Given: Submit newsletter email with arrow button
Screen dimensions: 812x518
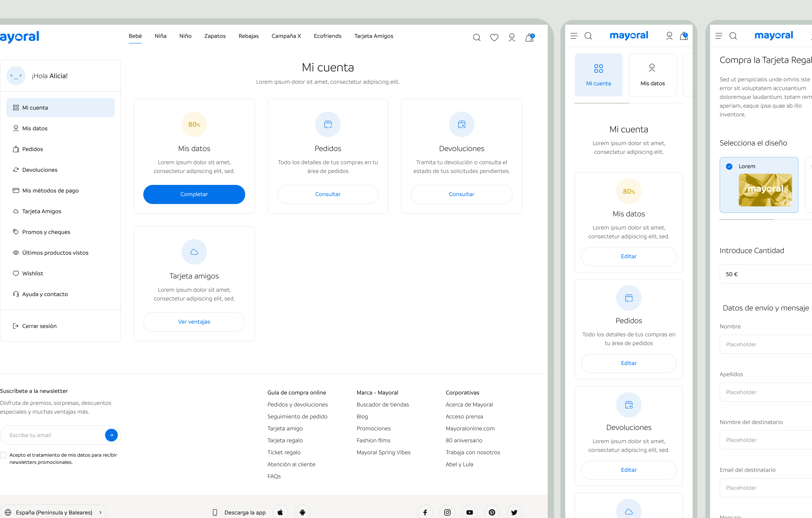Looking at the screenshot, I should (111, 435).
